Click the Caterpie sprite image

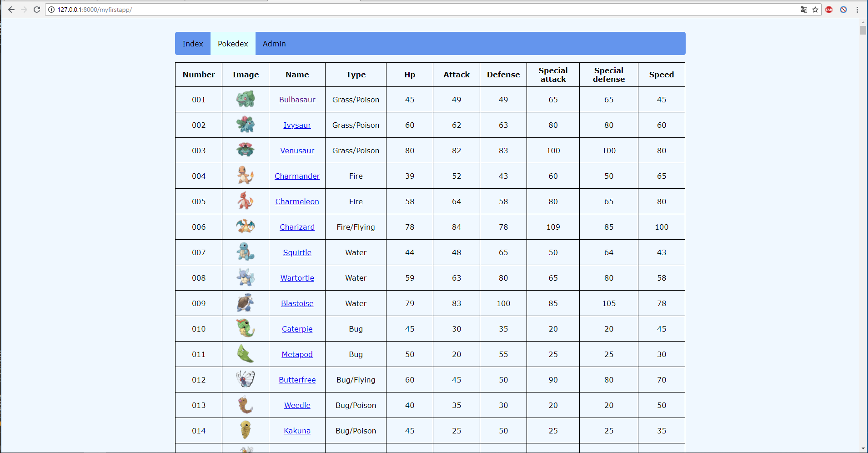coord(246,328)
